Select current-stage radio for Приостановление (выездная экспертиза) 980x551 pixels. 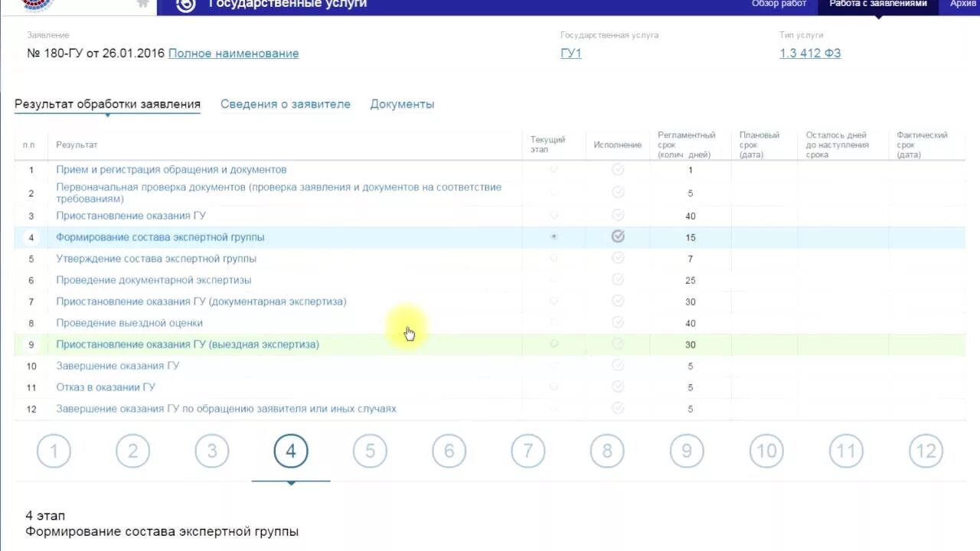[554, 344]
